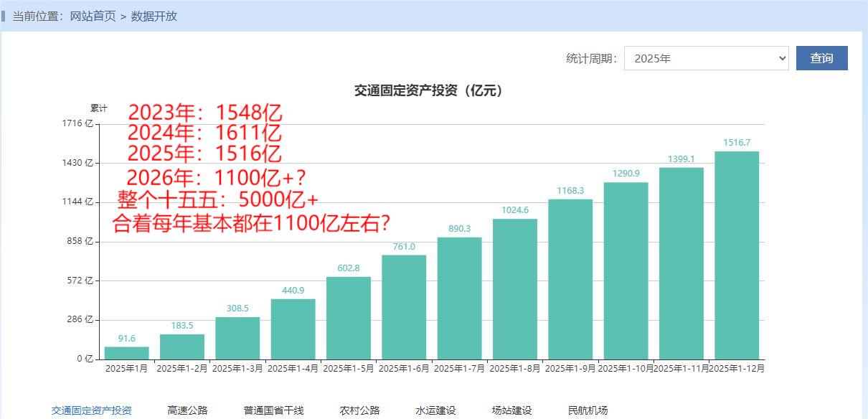Image resolution: width=868 pixels, height=419 pixels.
Task: Click chart title 交通固定资产投资（亿元）
Action: pos(429,91)
